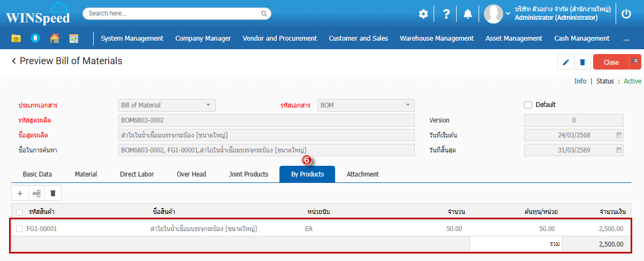Image resolution: width=644 pixels, height=261 pixels.
Task: Open the notifications bell
Action: click(468, 14)
